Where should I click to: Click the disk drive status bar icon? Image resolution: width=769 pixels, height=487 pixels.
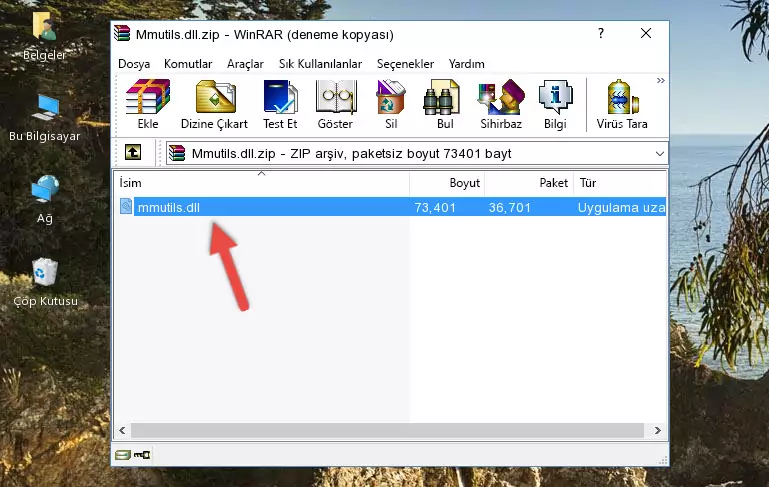click(123, 455)
